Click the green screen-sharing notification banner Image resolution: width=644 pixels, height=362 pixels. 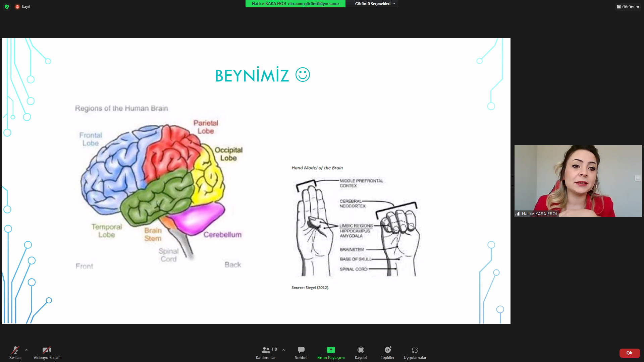(x=295, y=4)
